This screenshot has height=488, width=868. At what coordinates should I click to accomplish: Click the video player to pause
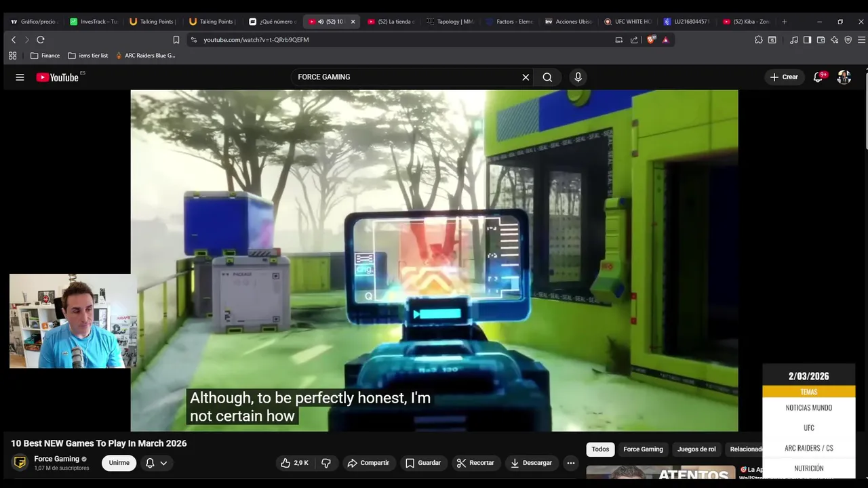pyautogui.click(x=434, y=261)
